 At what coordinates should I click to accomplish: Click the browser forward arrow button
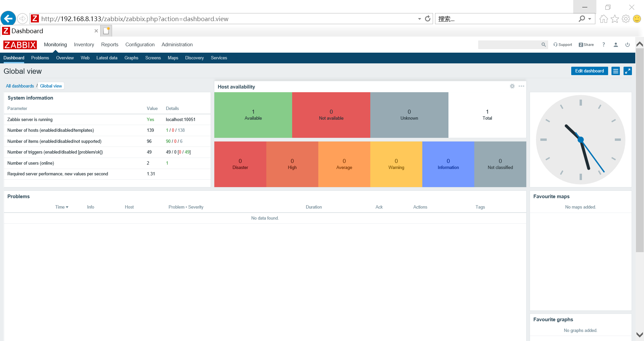point(22,18)
